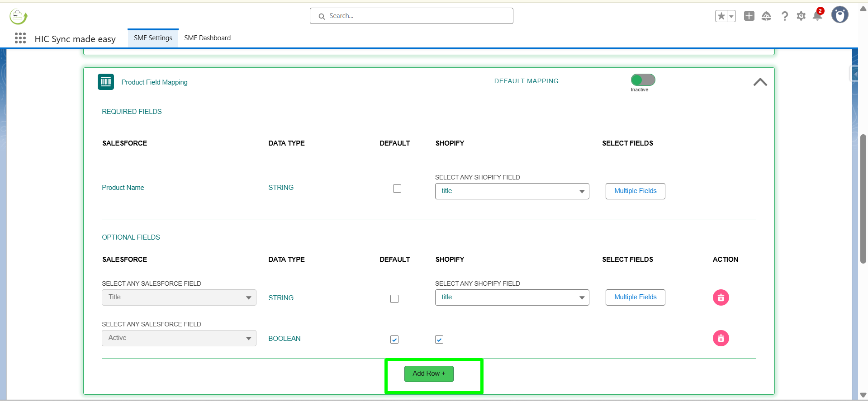The width and height of the screenshot is (868, 401).
Task: Click Multiple Fields in the Title row
Action: [x=636, y=297]
